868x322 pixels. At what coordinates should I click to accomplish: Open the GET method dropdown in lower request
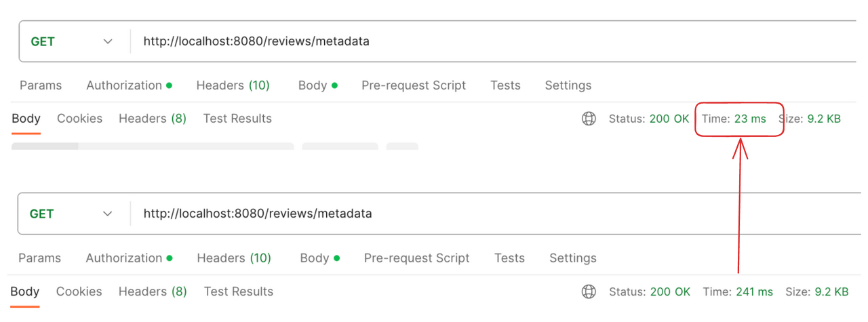click(x=71, y=214)
